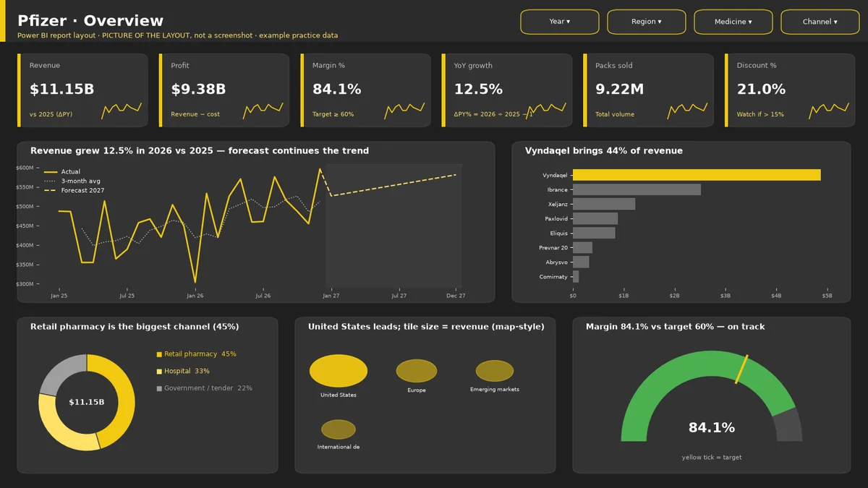Select the Eliquis bar

[x=594, y=233]
